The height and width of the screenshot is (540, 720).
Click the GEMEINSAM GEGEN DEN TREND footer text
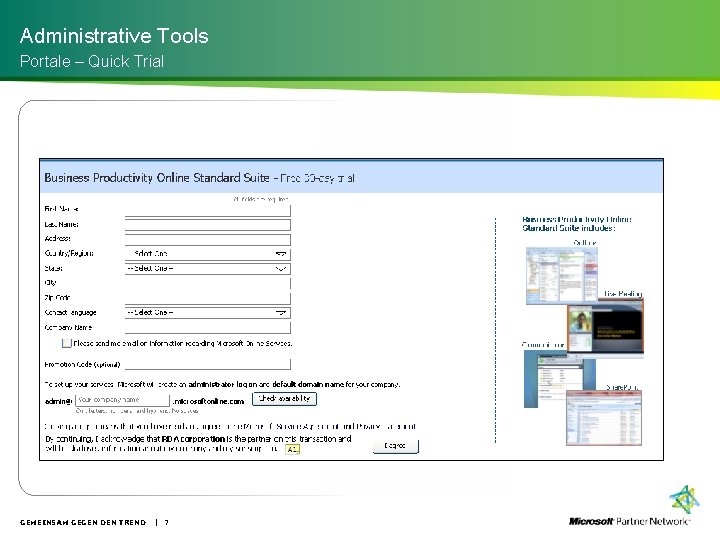point(83,522)
